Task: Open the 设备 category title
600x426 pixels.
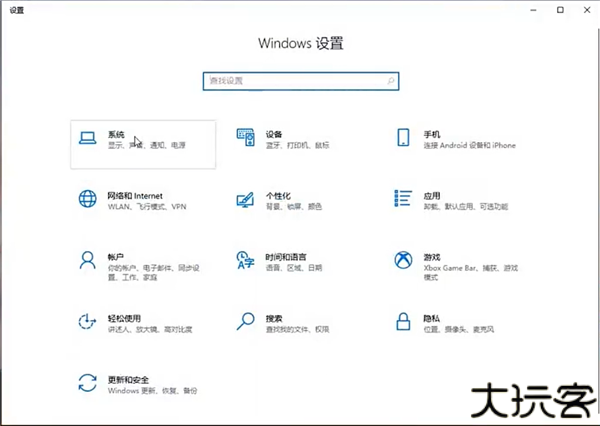Action: tap(274, 134)
